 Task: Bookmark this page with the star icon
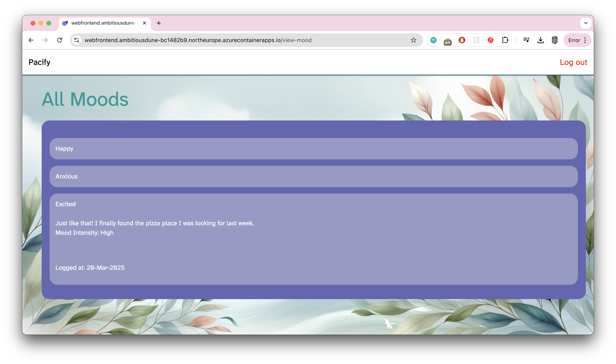[x=413, y=40]
